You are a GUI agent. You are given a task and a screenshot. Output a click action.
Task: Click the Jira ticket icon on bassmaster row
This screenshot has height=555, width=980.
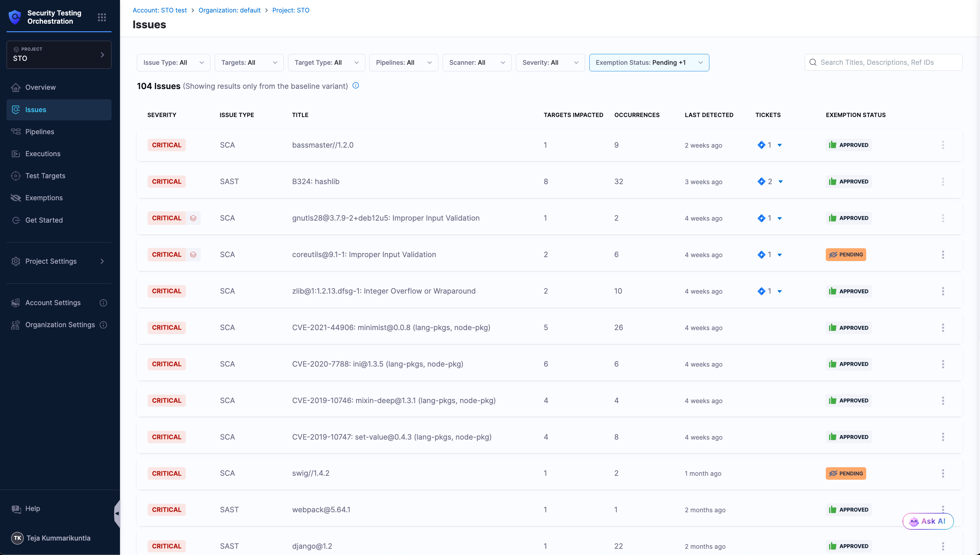pyautogui.click(x=761, y=145)
